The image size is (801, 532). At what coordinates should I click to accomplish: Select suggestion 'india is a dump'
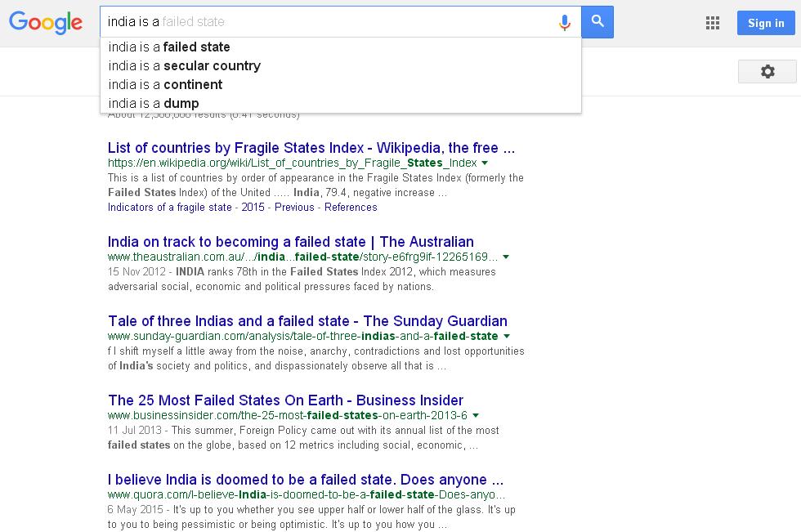pos(341,104)
